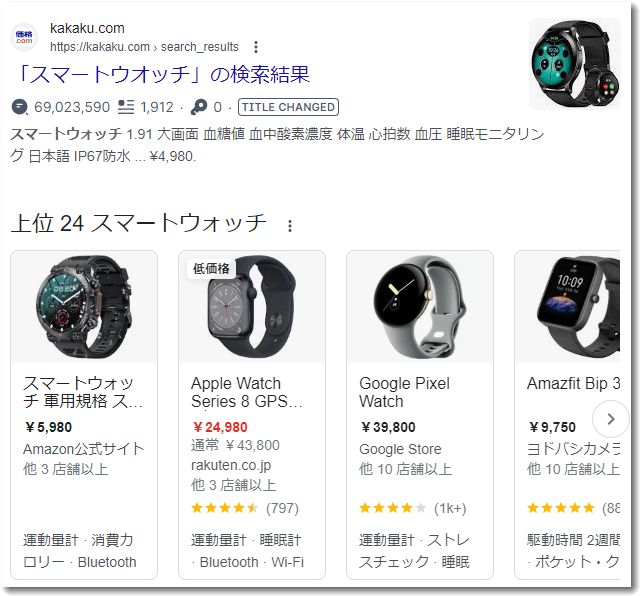Viewport: 640px width, 596px height.
Task: Open the Apple Watch Series 8 product image
Action: click(252, 307)
